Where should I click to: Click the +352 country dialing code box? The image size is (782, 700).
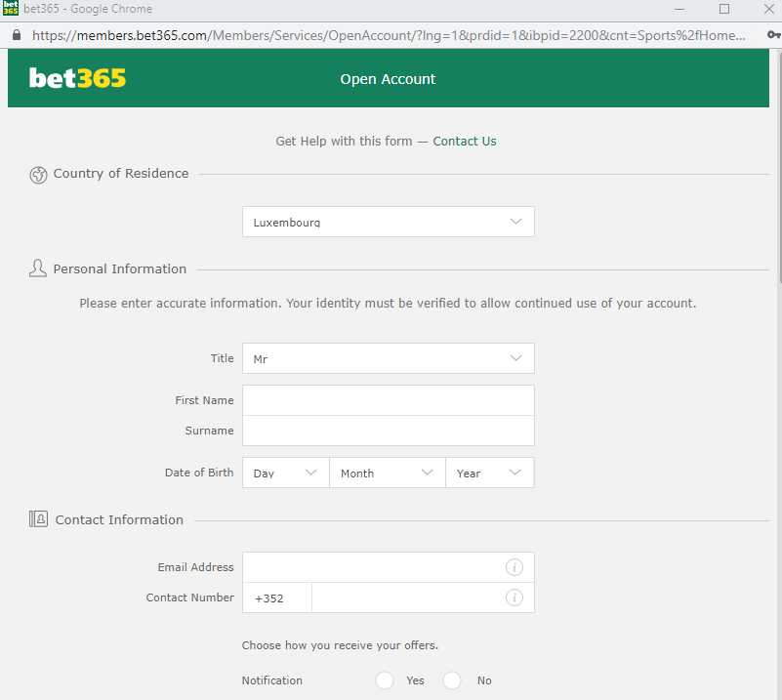coord(277,597)
